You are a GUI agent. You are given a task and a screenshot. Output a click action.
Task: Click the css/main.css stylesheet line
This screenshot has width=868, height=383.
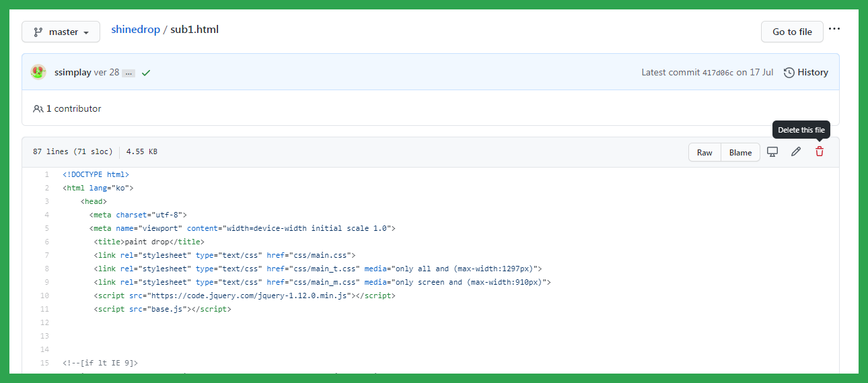(224, 255)
